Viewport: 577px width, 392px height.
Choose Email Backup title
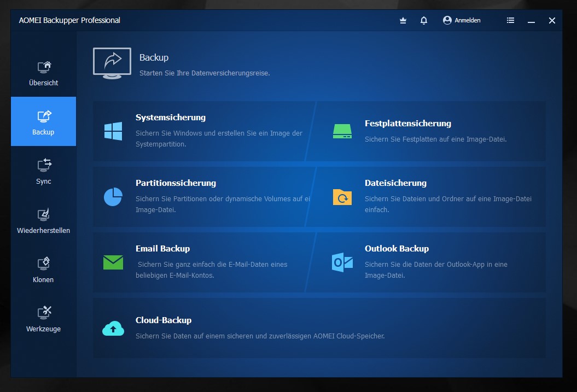pyautogui.click(x=162, y=249)
